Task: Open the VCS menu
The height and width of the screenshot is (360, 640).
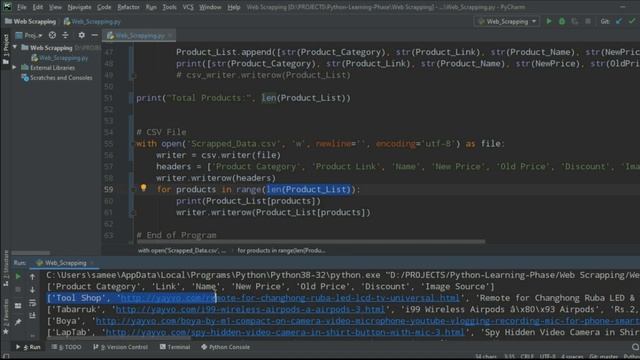Action: [x=188, y=7]
